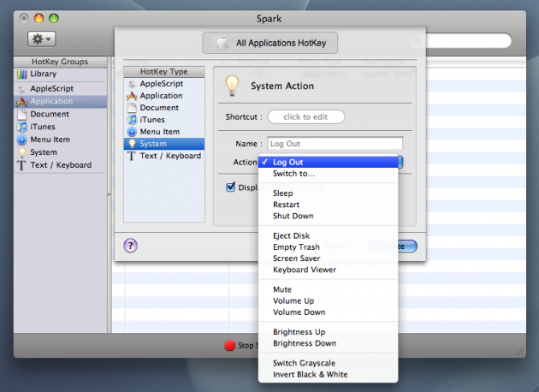The image size is (539, 392).
Task: Click the AppleScript icon in HotKey Groups
Action: click(22, 89)
